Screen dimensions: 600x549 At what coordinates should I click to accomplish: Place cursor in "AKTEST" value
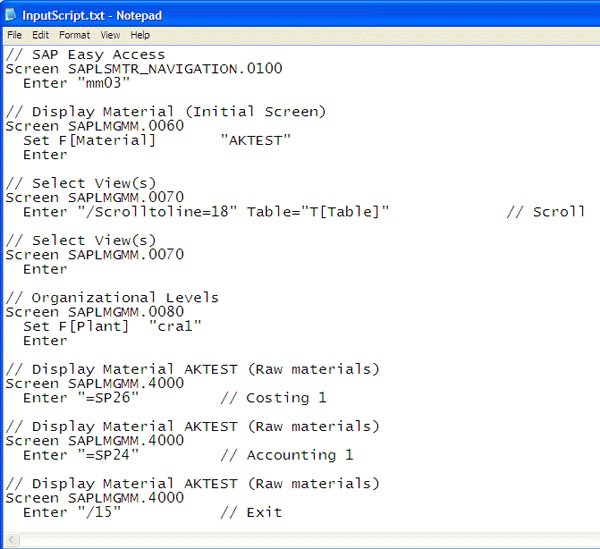tap(256, 140)
